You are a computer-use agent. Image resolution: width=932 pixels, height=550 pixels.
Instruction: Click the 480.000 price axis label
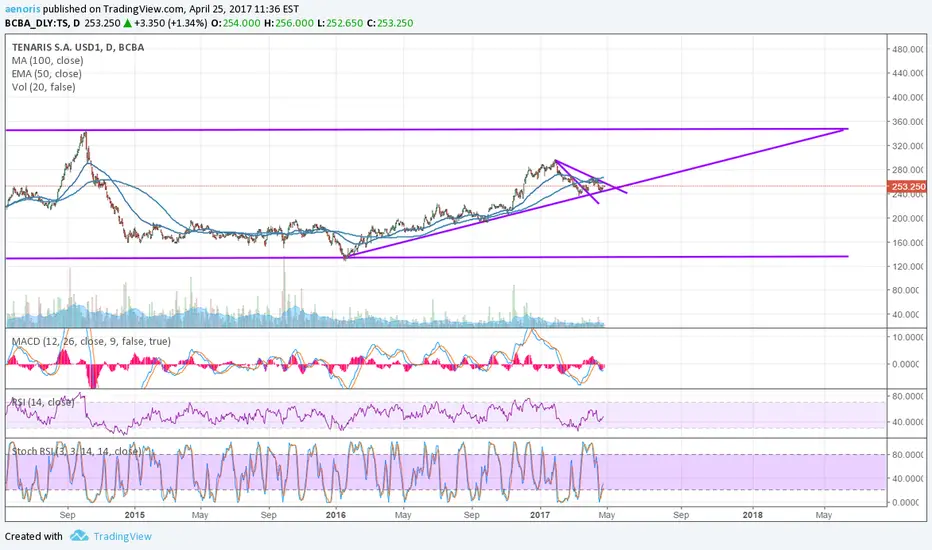908,49
